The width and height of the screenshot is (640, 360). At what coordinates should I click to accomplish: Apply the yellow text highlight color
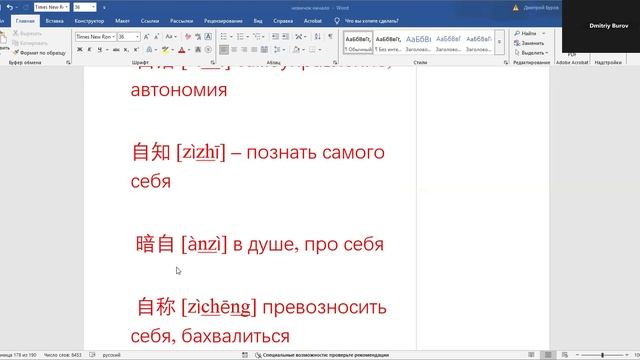tap(165, 50)
